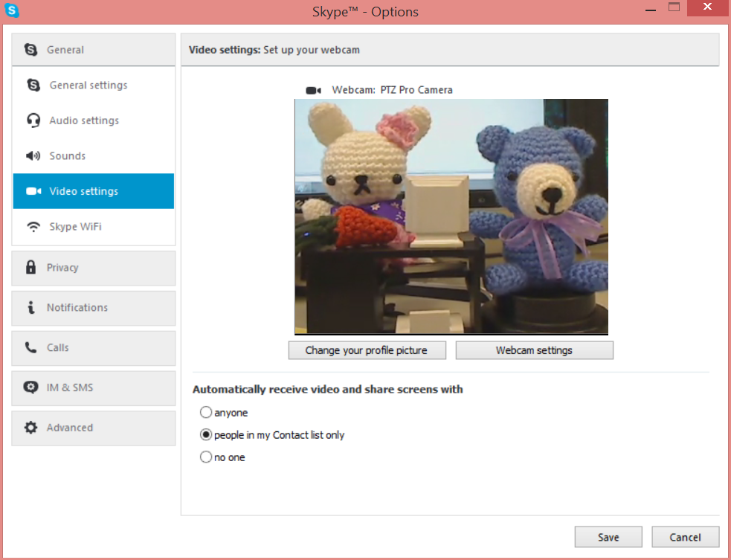
Task: Choose 'people in my Contact list only'
Action: [x=206, y=434]
